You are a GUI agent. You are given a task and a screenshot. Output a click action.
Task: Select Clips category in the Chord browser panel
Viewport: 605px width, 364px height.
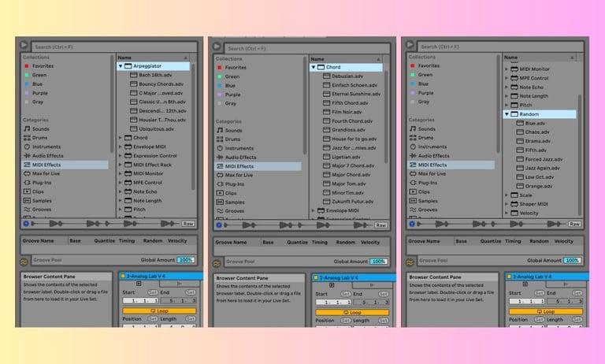coord(227,193)
